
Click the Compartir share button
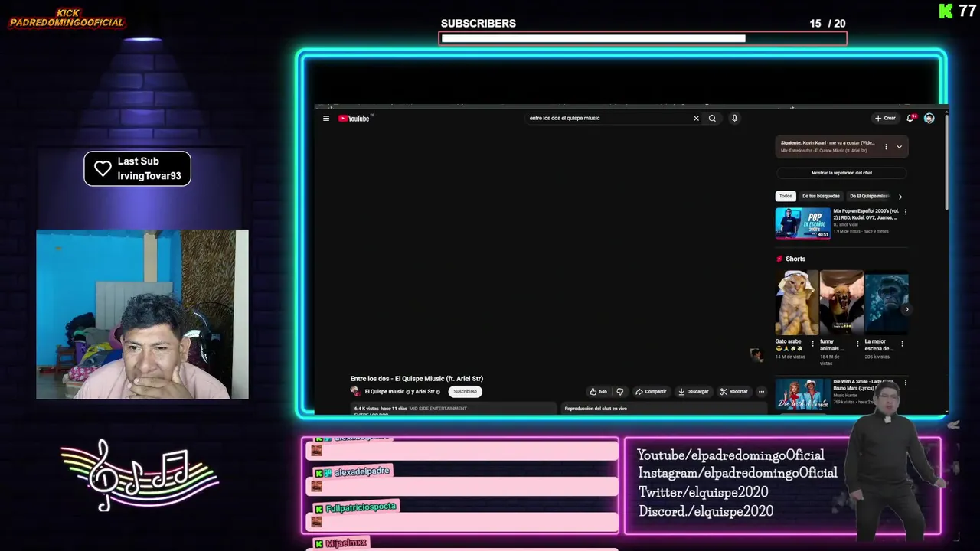pos(651,391)
